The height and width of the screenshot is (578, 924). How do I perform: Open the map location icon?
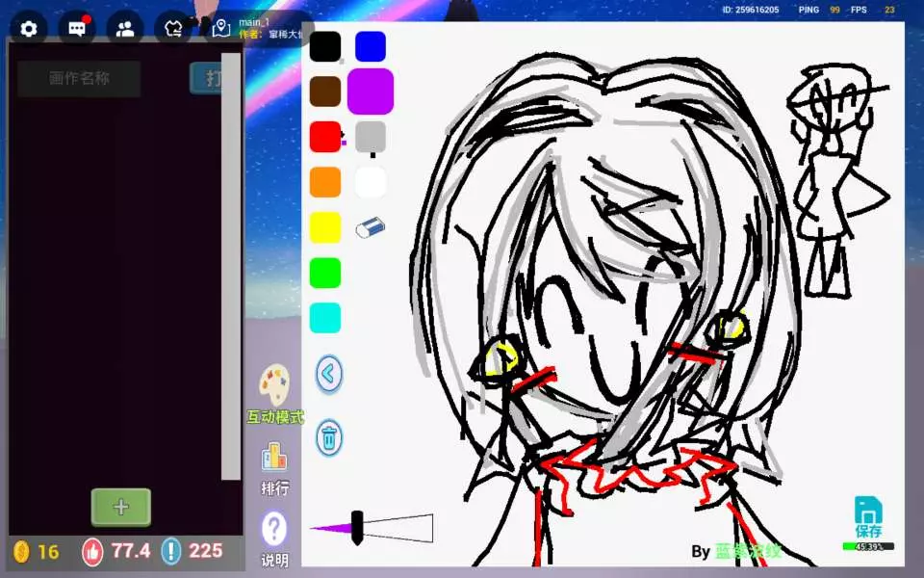[221, 28]
